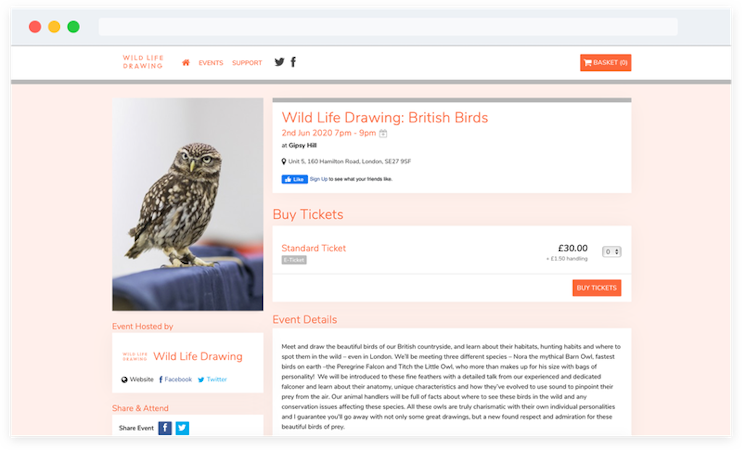Open the Support menu item
The height and width of the screenshot is (450, 742).
[247, 63]
